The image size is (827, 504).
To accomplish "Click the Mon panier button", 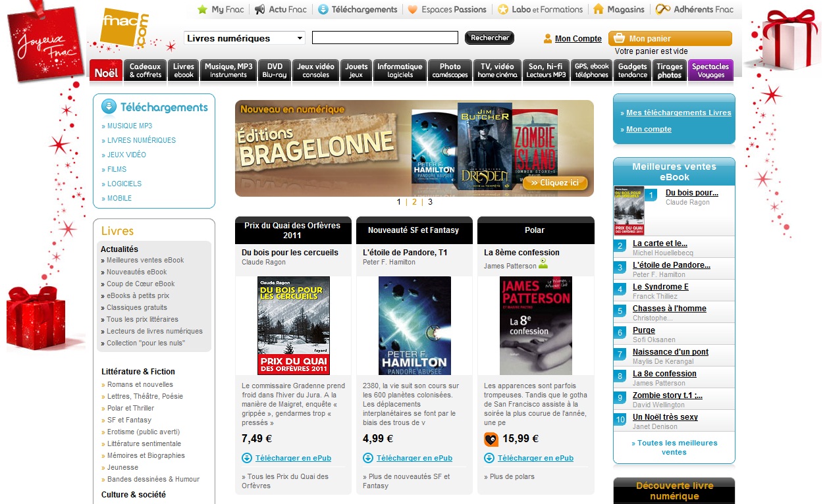I will coord(670,39).
